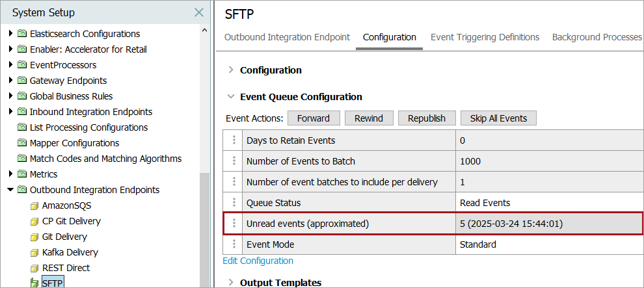Click the Git Delivery endpoint icon
This screenshot has height=288, width=644.
coord(34,237)
